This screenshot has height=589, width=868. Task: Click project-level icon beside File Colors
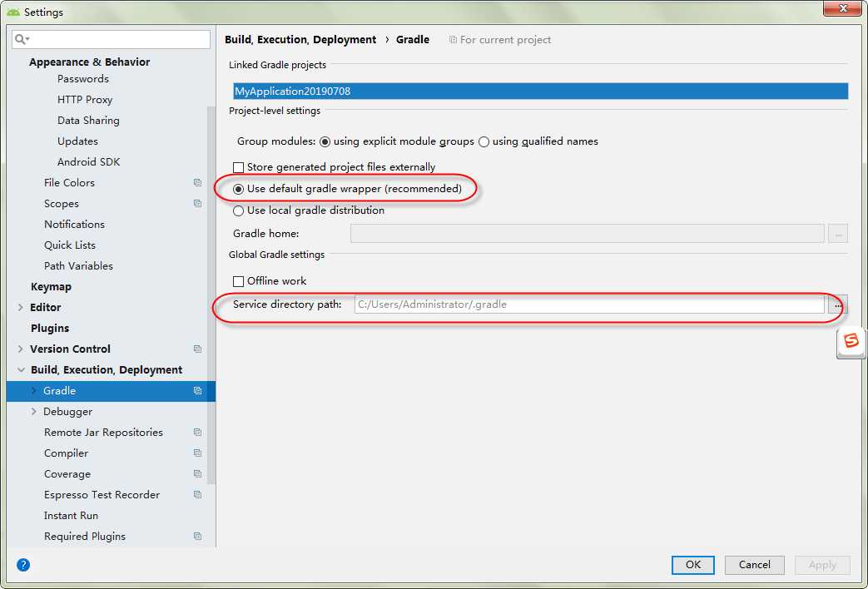click(x=197, y=183)
